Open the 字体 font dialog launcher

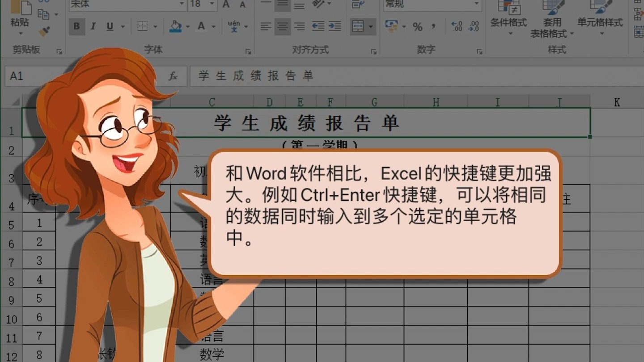coord(249,51)
